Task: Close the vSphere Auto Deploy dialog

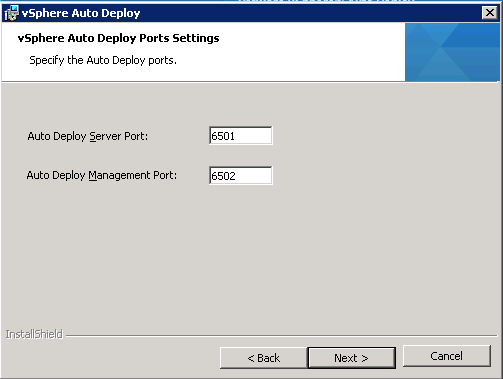Action: [x=489, y=13]
